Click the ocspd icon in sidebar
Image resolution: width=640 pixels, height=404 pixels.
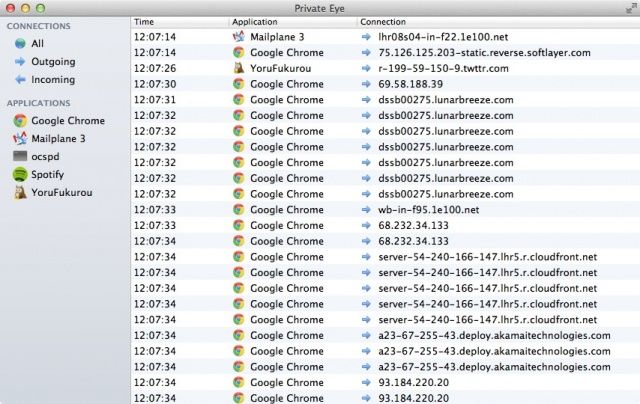(x=19, y=157)
